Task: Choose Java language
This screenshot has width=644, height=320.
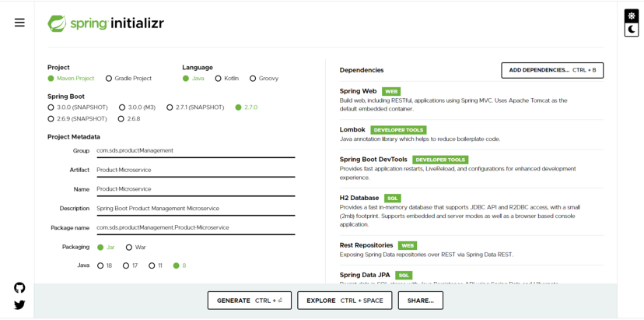Action: click(x=193, y=78)
